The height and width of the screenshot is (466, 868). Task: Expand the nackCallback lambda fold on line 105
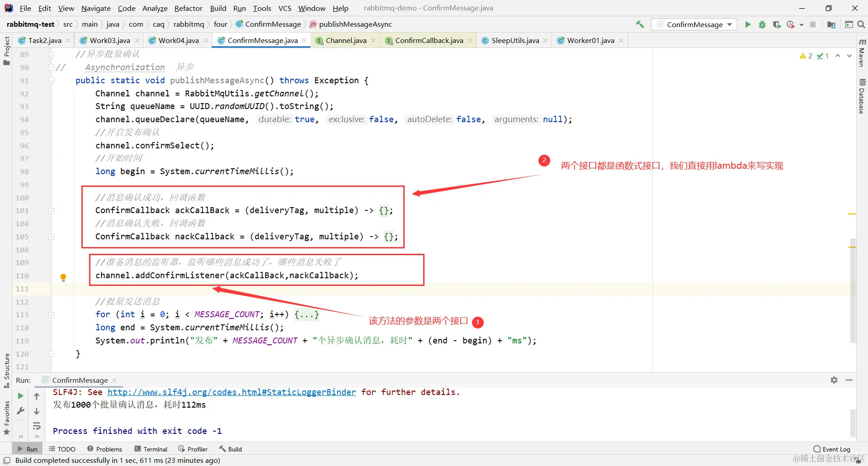(52, 237)
